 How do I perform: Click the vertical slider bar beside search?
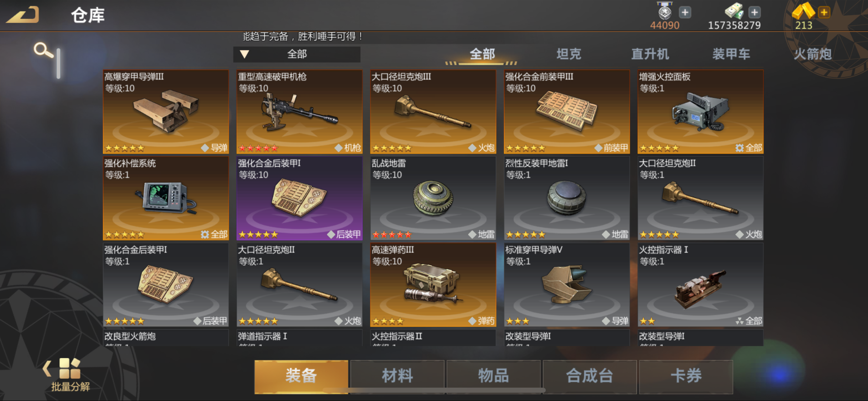[59, 64]
